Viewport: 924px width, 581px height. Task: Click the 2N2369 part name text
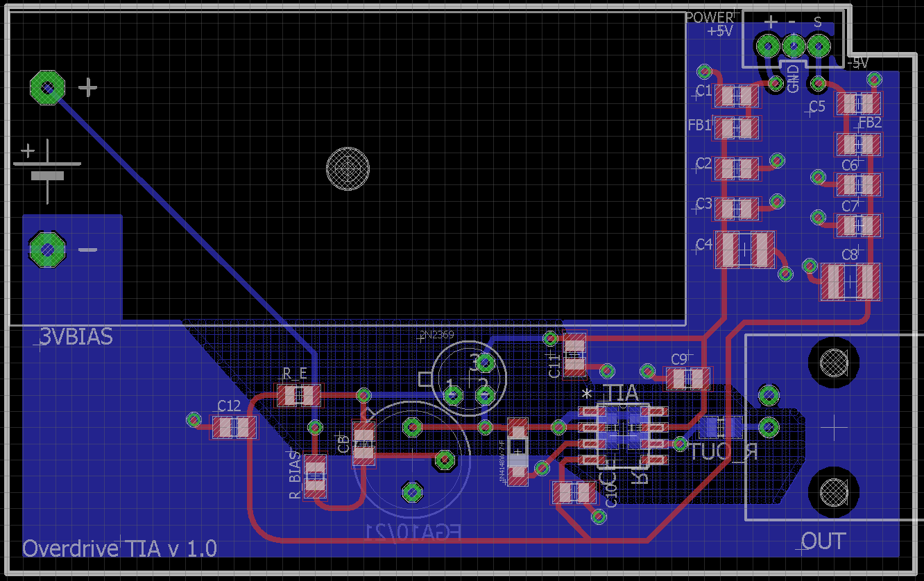point(437,335)
